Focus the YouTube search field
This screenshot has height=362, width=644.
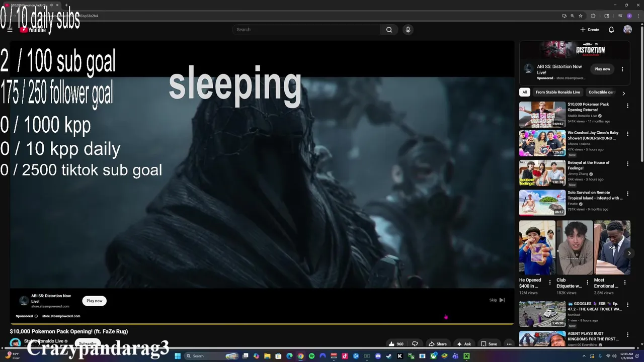click(306, 30)
